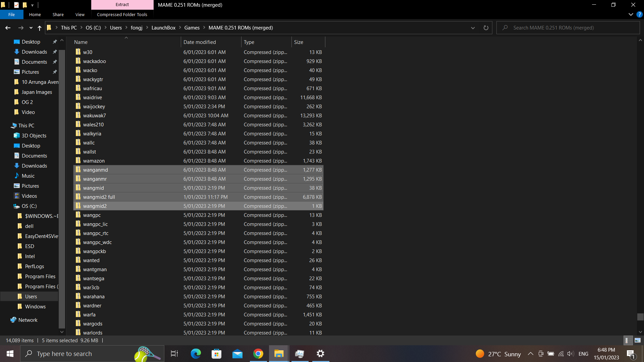Select the wardner file row
This screenshot has width=644, height=362.
coord(198,306)
